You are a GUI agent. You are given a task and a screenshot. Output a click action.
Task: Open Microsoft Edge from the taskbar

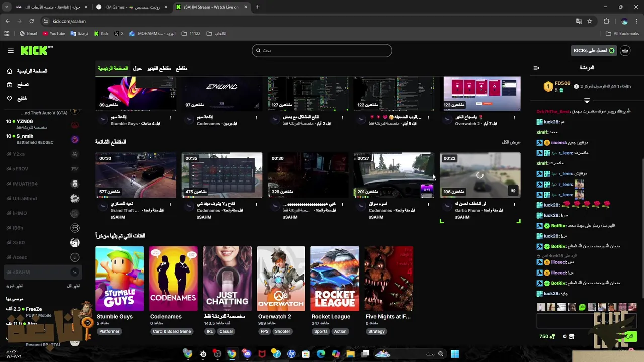tap(320, 354)
